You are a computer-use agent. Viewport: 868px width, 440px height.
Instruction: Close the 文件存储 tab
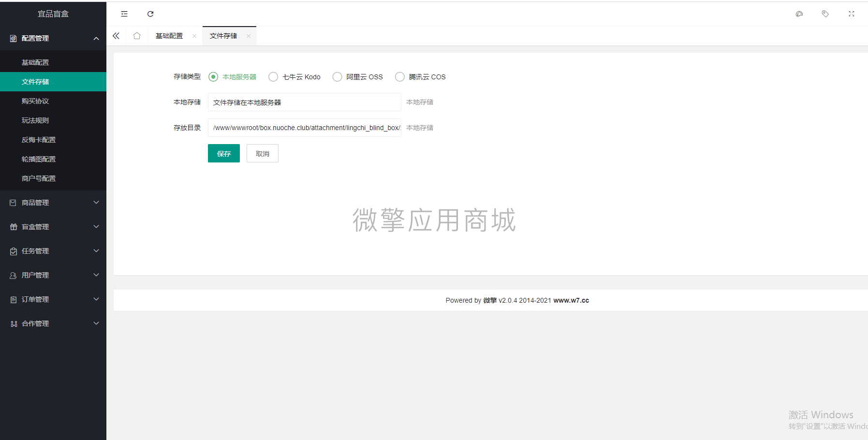(x=249, y=36)
